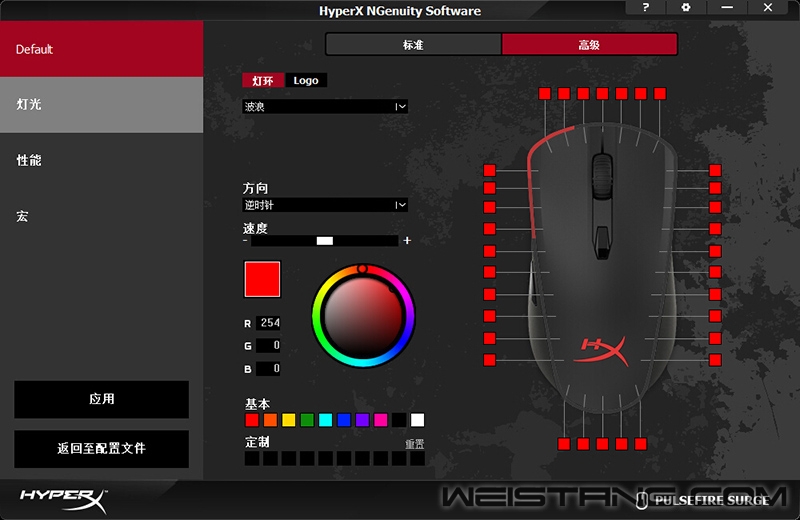Image resolution: width=800 pixels, height=520 pixels.
Task: Select the middle LED zone in top row
Action: tap(602, 93)
